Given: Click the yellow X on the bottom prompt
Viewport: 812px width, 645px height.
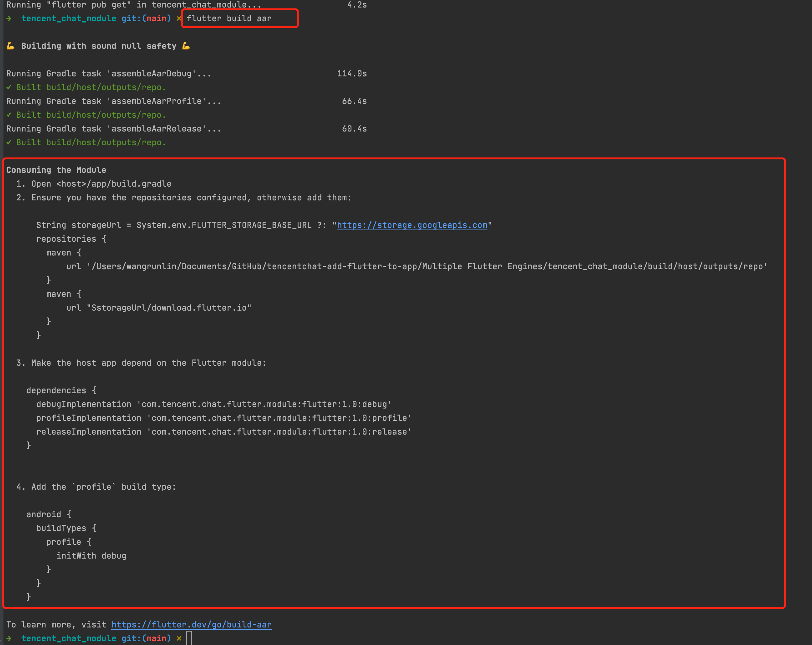Looking at the screenshot, I should (179, 638).
